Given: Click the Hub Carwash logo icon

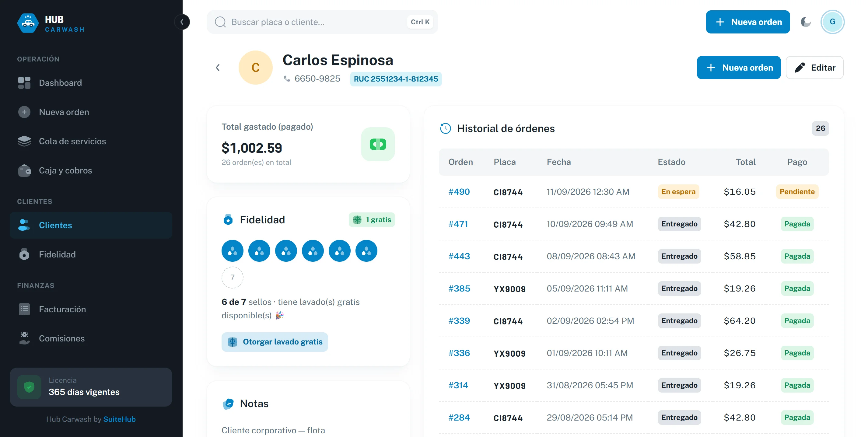Looking at the screenshot, I should (28, 23).
